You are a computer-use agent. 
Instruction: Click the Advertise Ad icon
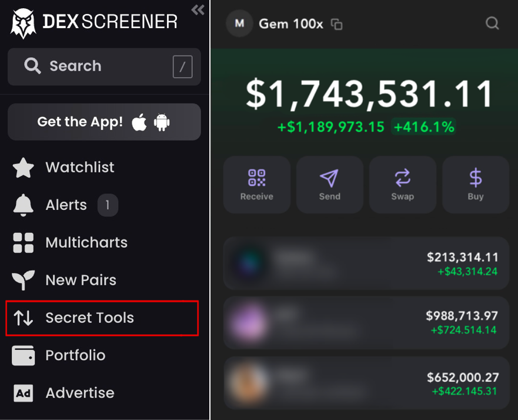pos(23,393)
